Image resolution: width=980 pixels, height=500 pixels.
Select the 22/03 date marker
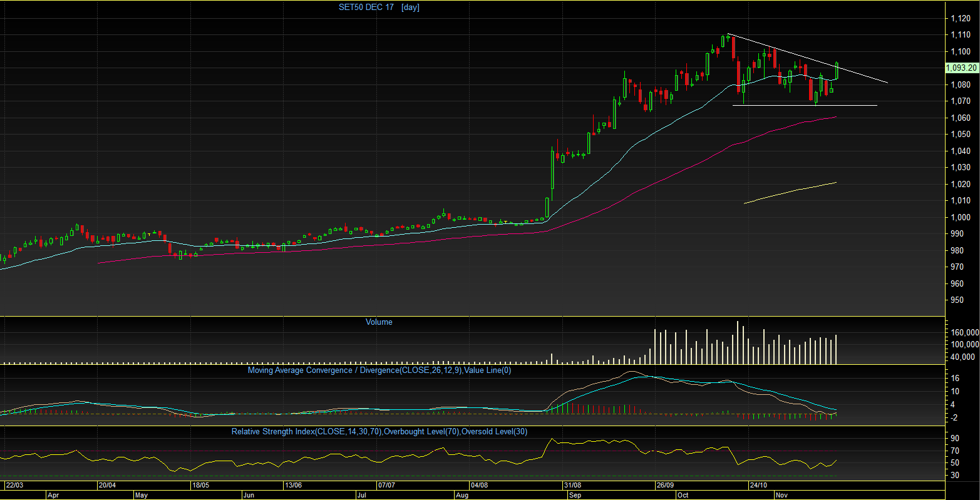(15, 485)
